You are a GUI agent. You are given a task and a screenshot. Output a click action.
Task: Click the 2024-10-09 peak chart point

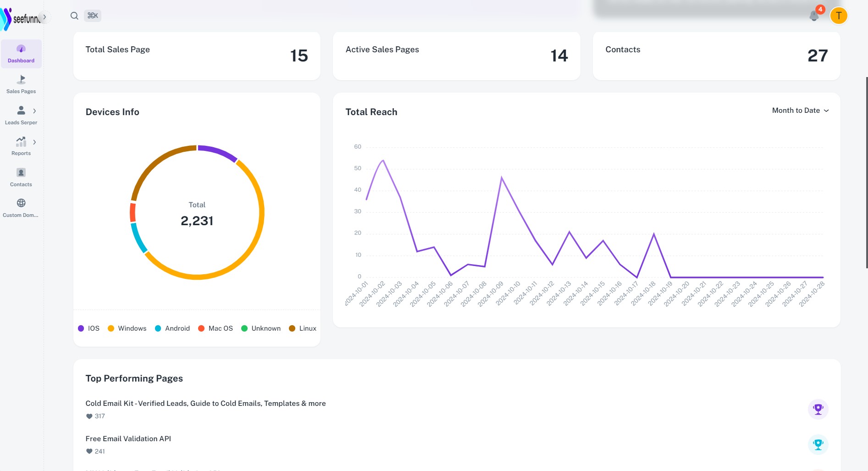pos(502,177)
